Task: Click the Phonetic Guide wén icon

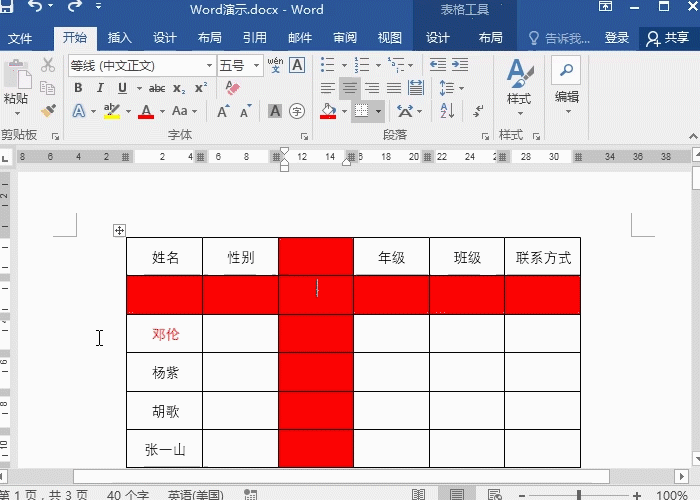Action: click(275, 65)
